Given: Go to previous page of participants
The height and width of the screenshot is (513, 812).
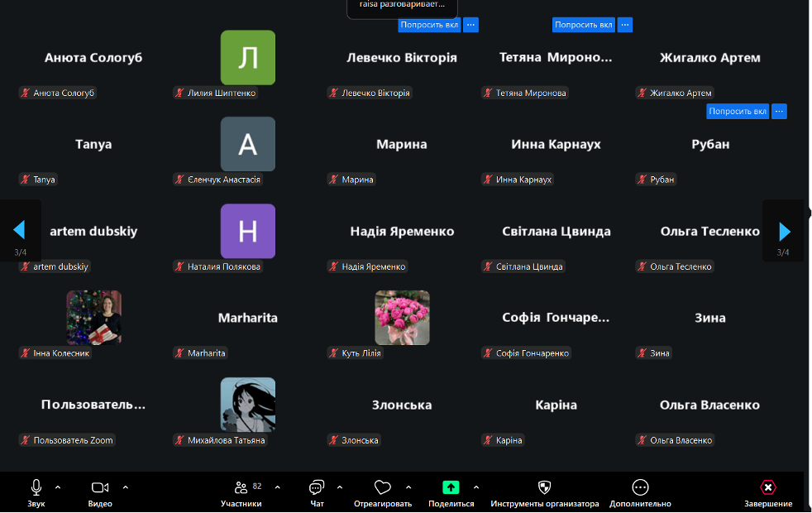Looking at the screenshot, I should [19, 230].
